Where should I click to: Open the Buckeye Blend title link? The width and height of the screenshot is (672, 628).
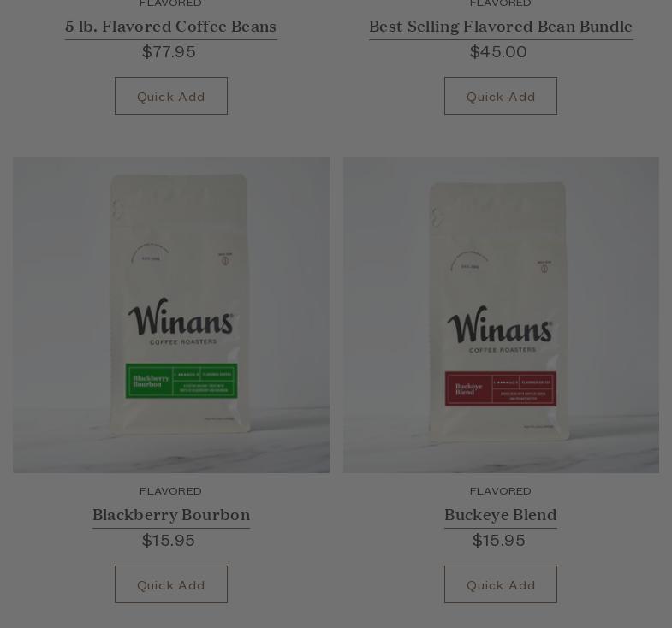pyautogui.click(x=501, y=515)
